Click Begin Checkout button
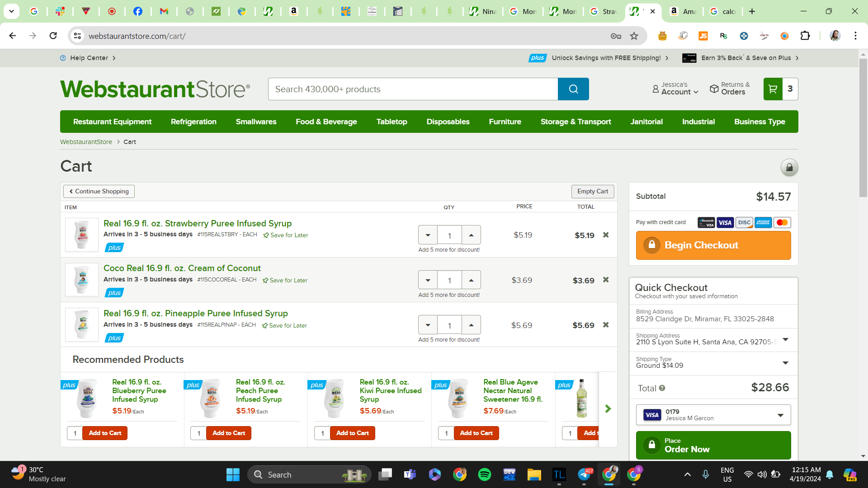The height and width of the screenshot is (488, 868). coord(713,245)
